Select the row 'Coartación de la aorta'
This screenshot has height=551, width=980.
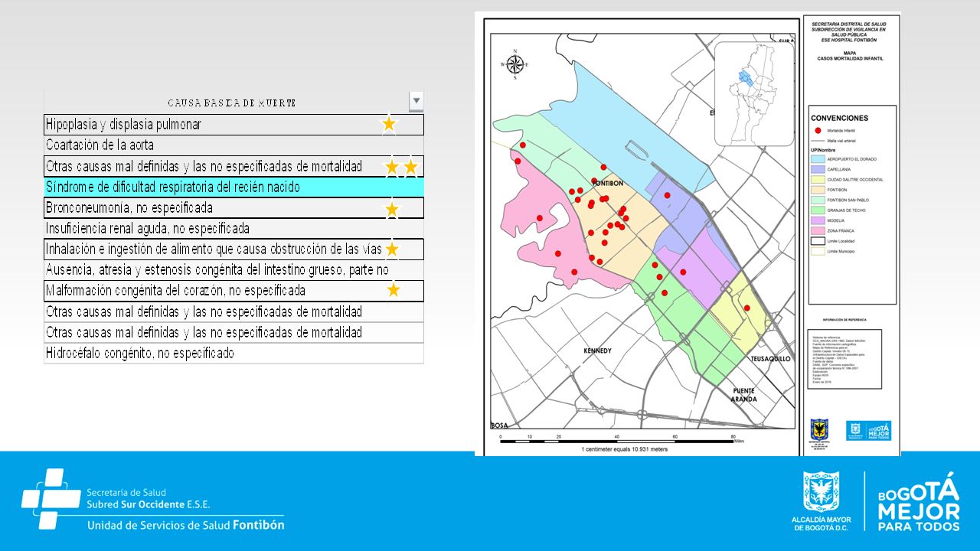(x=234, y=145)
